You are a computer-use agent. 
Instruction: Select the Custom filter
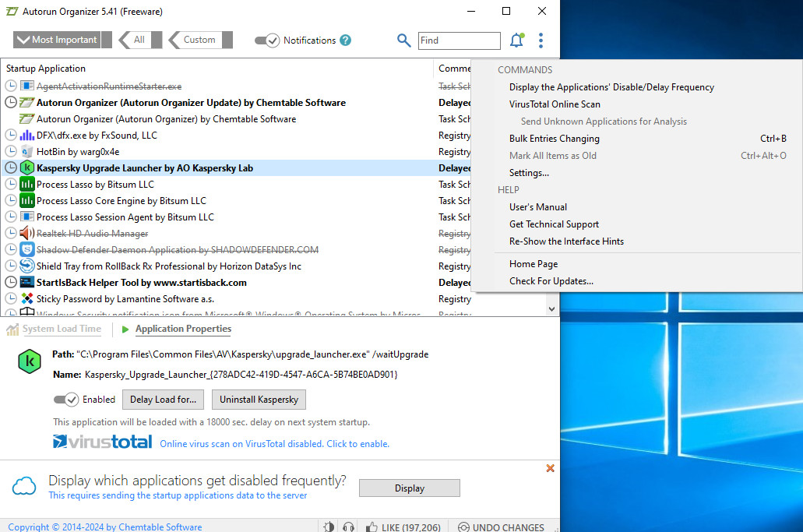(200, 40)
